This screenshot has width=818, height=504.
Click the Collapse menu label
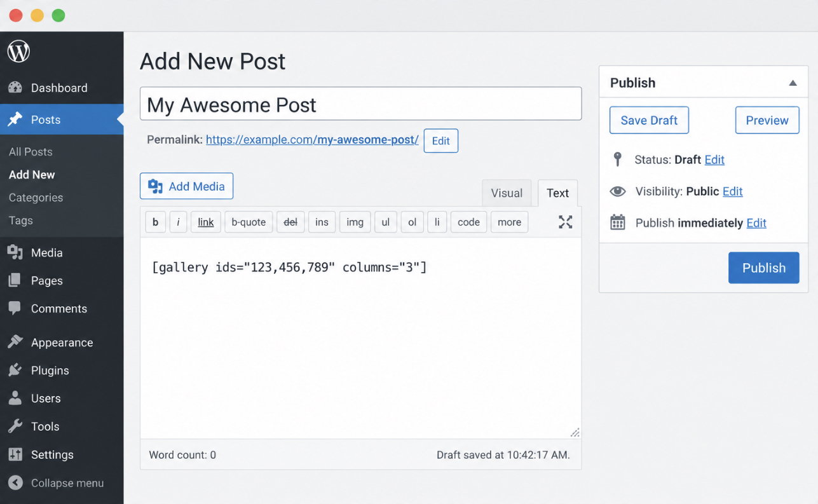point(67,483)
